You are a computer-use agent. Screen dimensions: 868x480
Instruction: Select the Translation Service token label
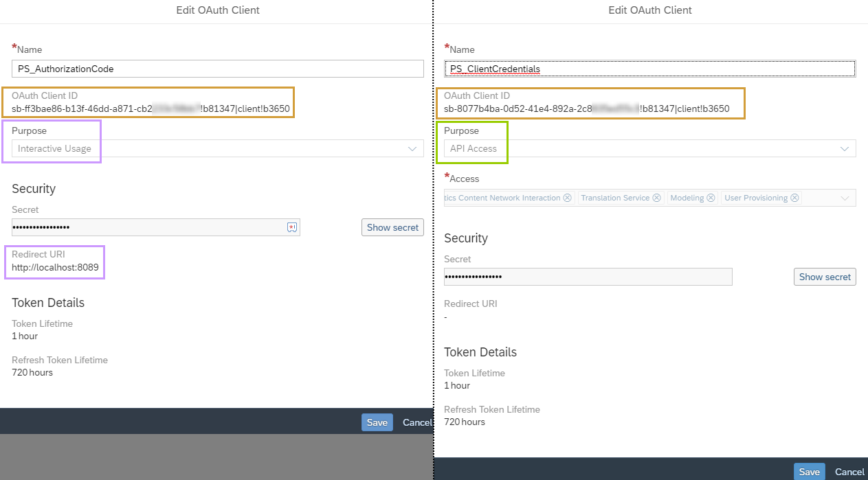(615, 198)
